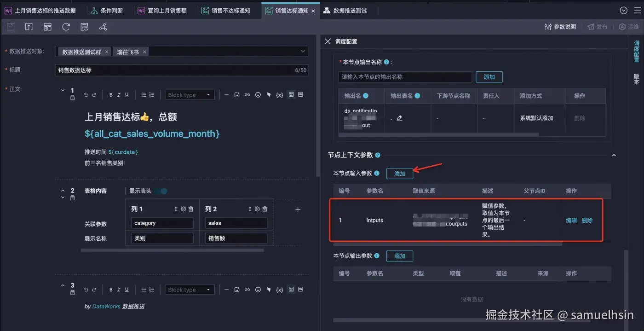Insert {x} variable in block 3 toolbar
This screenshot has width=644, height=331.
click(279, 290)
